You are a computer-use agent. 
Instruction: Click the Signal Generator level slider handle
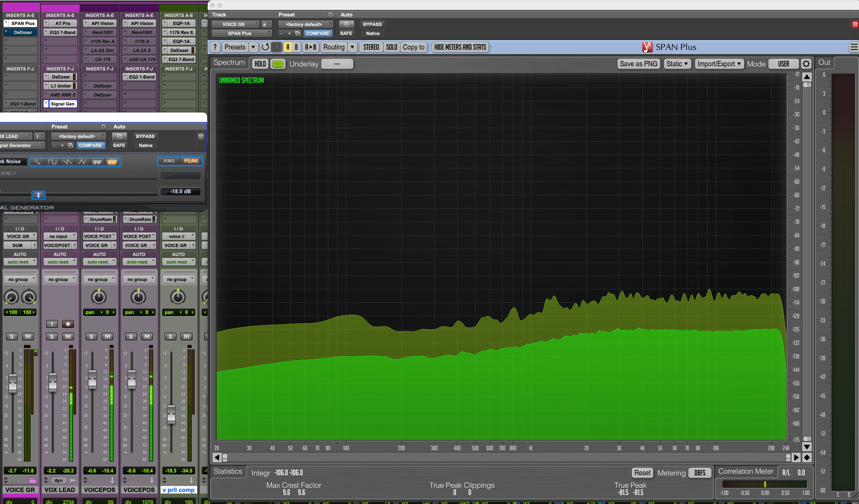click(38, 195)
